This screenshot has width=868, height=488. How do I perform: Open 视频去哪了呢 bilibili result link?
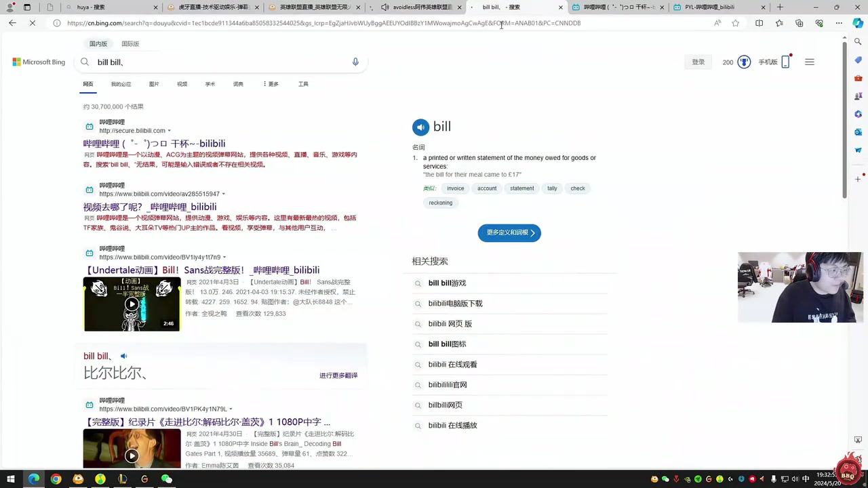[x=150, y=207]
